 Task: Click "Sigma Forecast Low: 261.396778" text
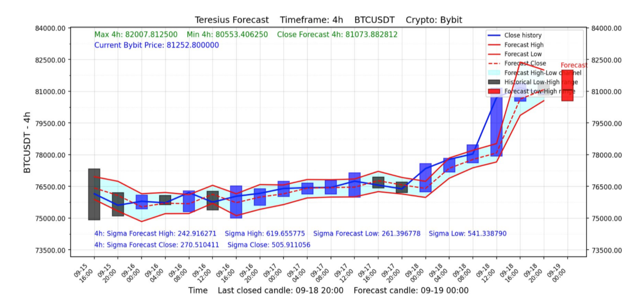coord(367,234)
